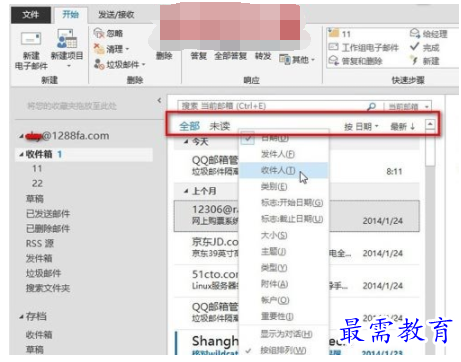Open Inbox (收件箱) under Archive
This screenshot has height=362, width=461.
39,334
